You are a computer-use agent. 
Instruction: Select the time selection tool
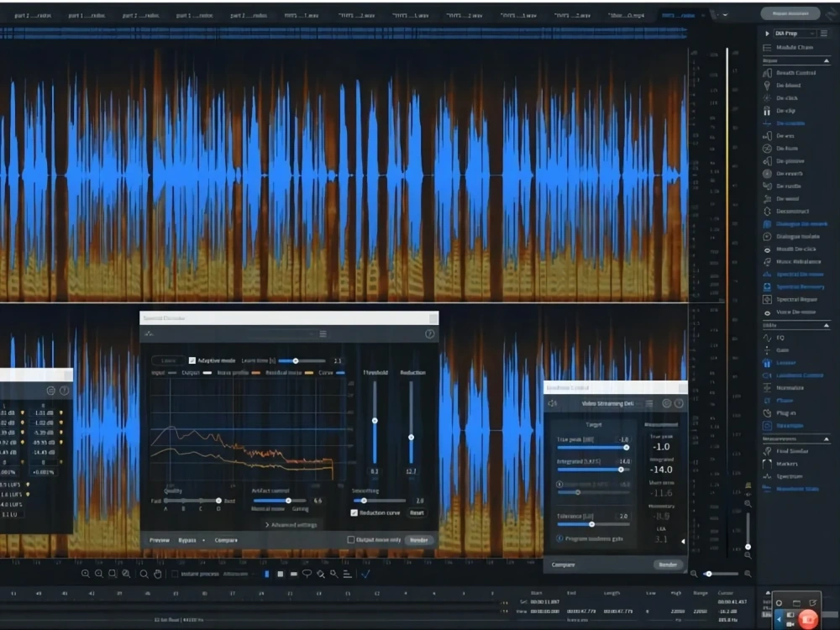266,575
